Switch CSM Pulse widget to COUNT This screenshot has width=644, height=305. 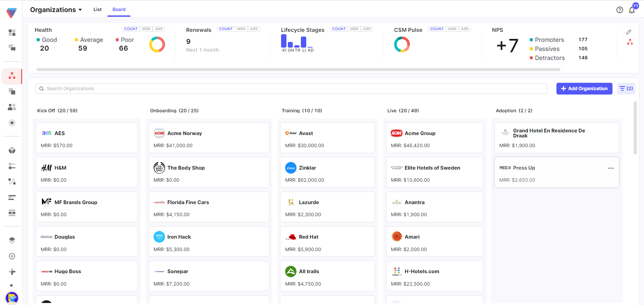coord(437,29)
